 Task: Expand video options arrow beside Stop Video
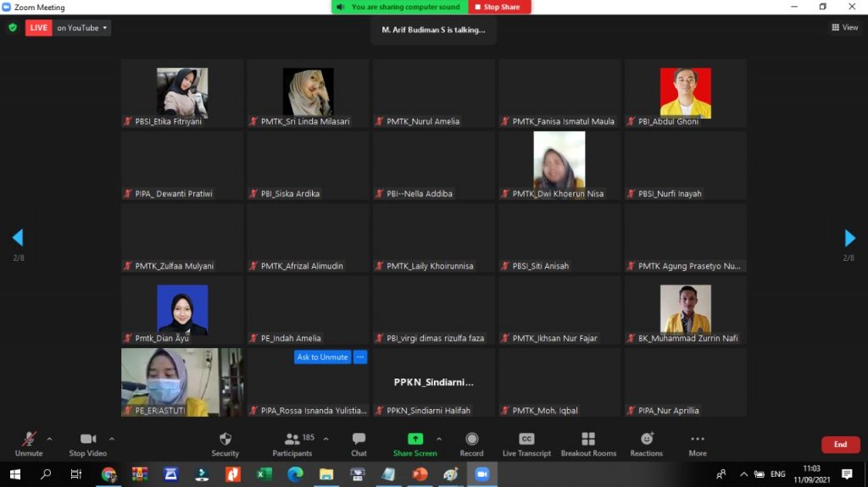coord(112,439)
